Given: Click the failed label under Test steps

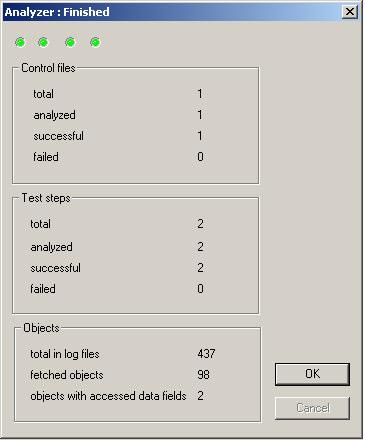Looking at the screenshot, I should [43, 289].
